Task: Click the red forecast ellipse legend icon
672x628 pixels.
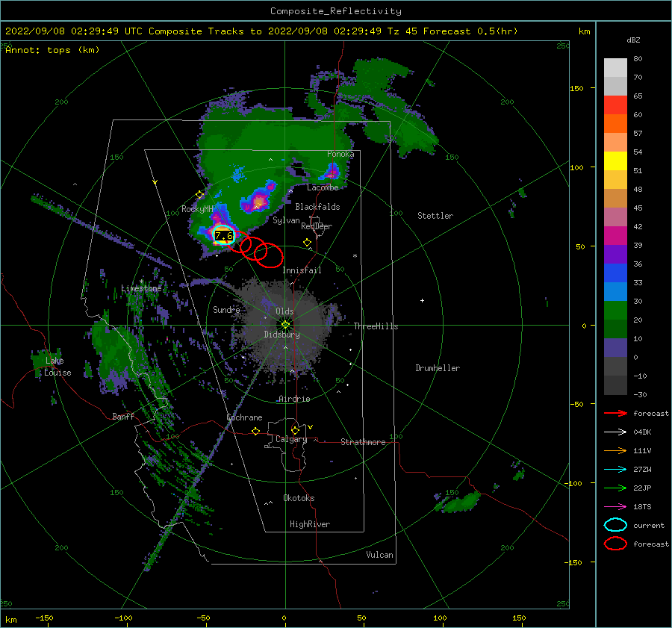Action: (615, 544)
